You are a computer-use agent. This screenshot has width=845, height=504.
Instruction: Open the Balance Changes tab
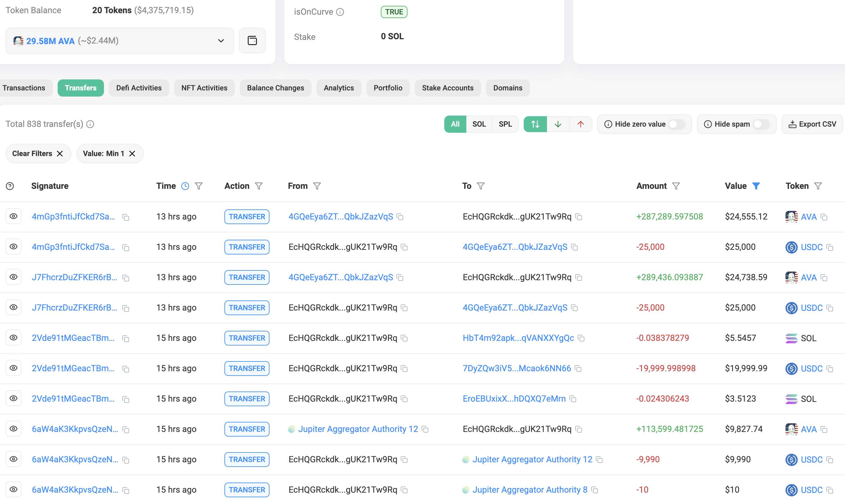pos(275,88)
